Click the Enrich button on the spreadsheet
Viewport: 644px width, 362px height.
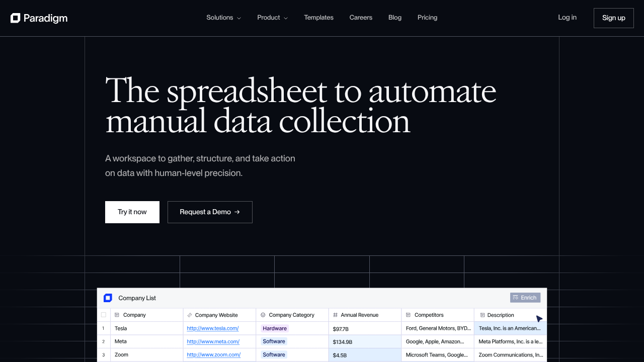point(525,297)
